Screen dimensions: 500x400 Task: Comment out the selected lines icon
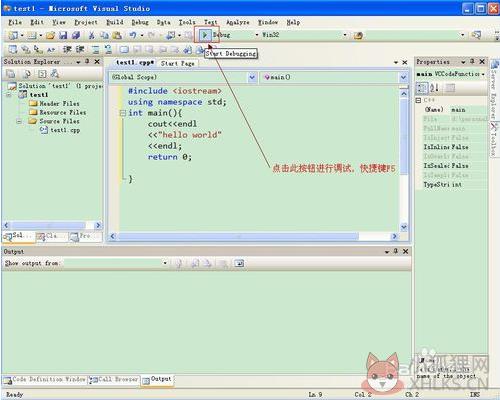click(96, 50)
